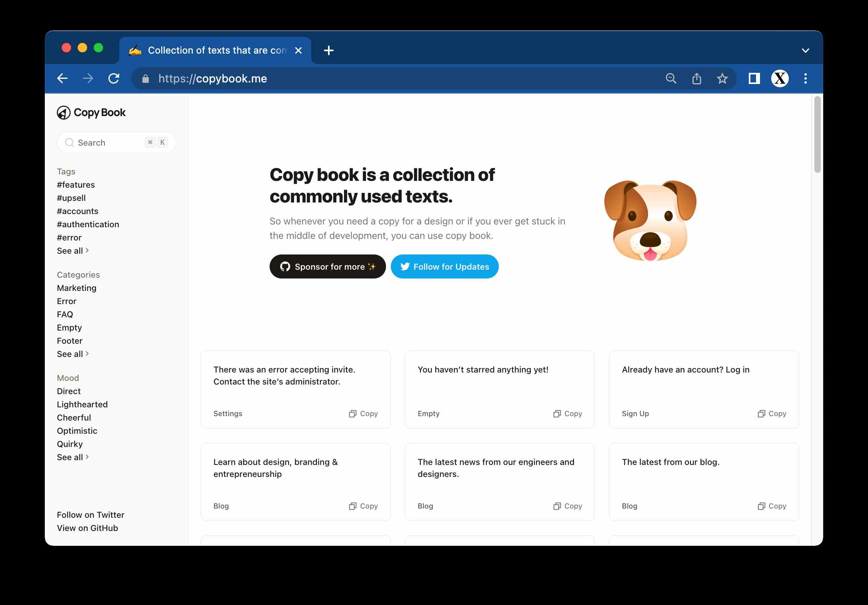Image resolution: width=868 pixels, height=605 pixels.
Task: Click the page vertical scrollbar thumb
Action: pos(817,134)
